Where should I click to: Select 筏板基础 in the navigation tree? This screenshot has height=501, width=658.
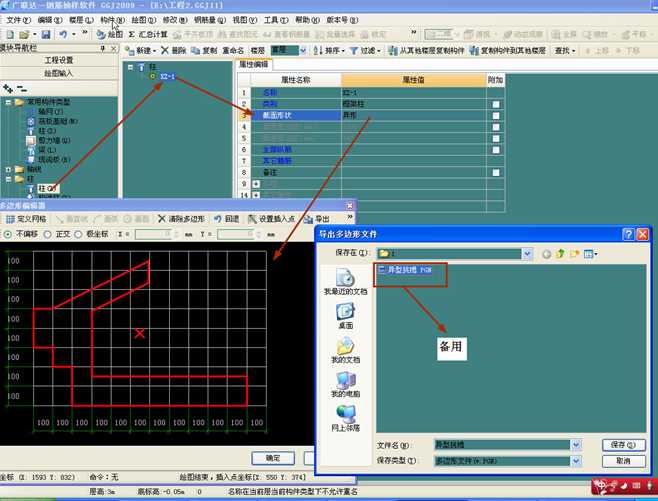[x=58, y=121]
